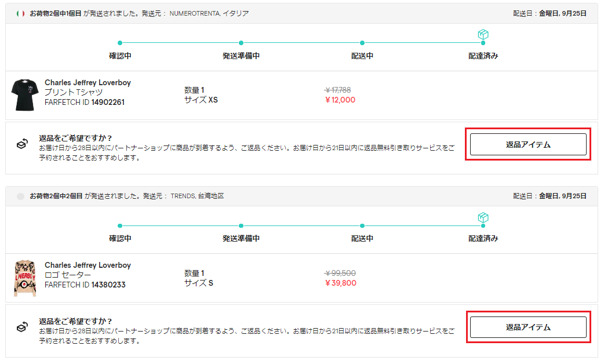The image size is (604, 364).
Task: Click Charles Jeffrey Loverboy name above ロゴ セーター
Action: (x=88, y=265)
